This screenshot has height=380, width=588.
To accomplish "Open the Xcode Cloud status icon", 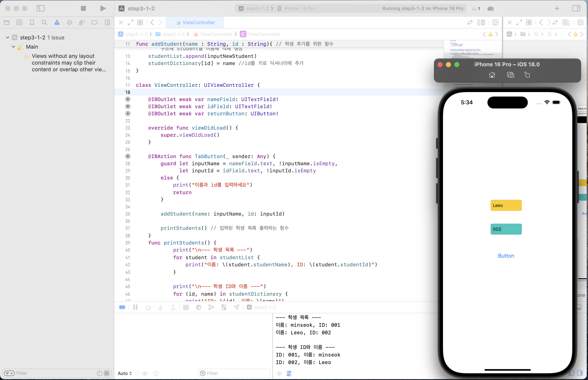I will tap(491, 8).
